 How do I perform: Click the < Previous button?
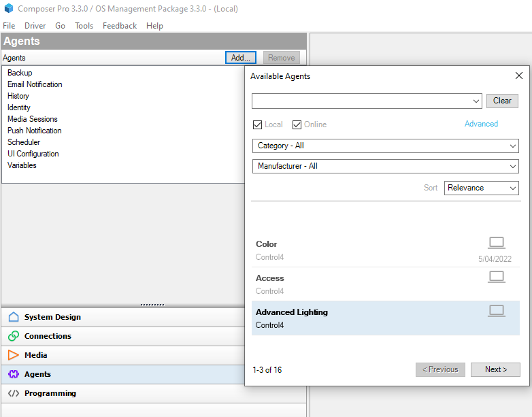click(x=440, y=369)
